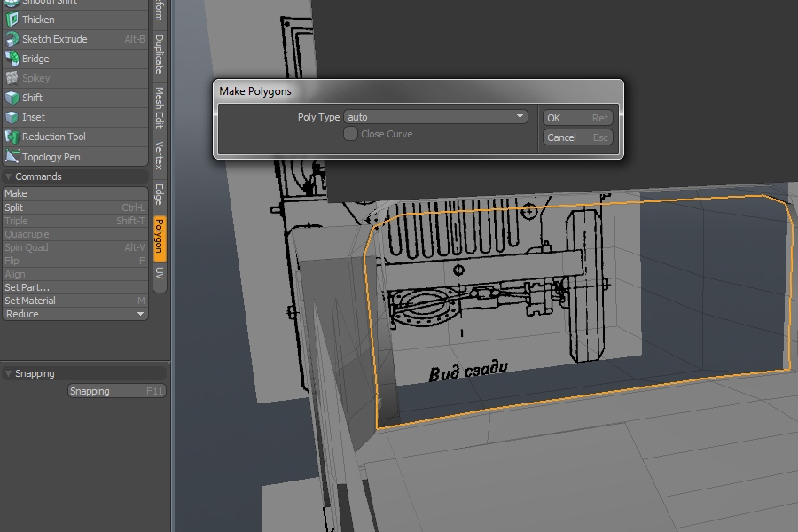The image size is (798, 532).
Task: Open the Reduction Tool icon
Action: (x=12, y=137)
